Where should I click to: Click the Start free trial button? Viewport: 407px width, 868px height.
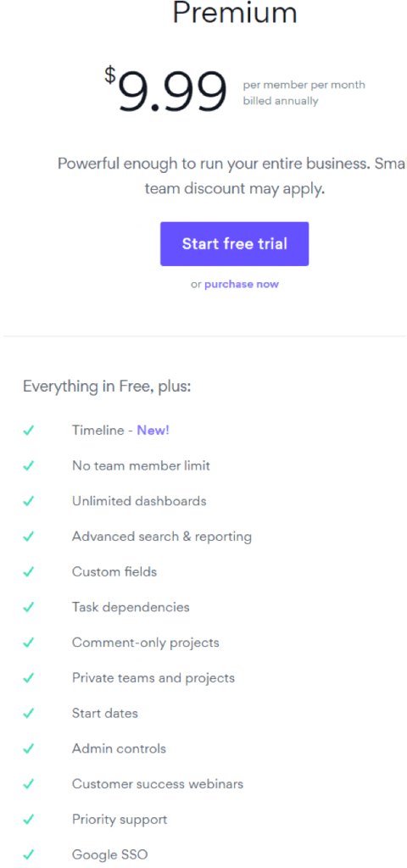pyautogui.click(x=234, y=243)
